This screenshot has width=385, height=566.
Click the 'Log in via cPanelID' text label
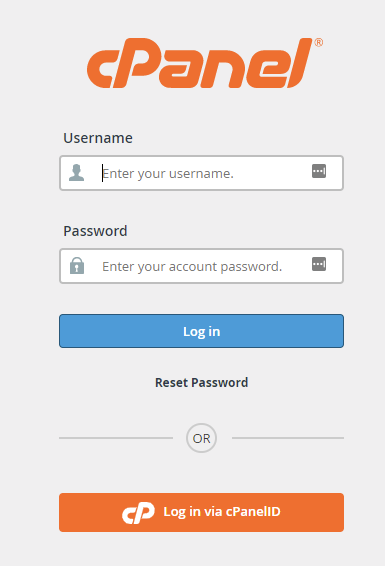pyautogui.click(x=222, y=512)
